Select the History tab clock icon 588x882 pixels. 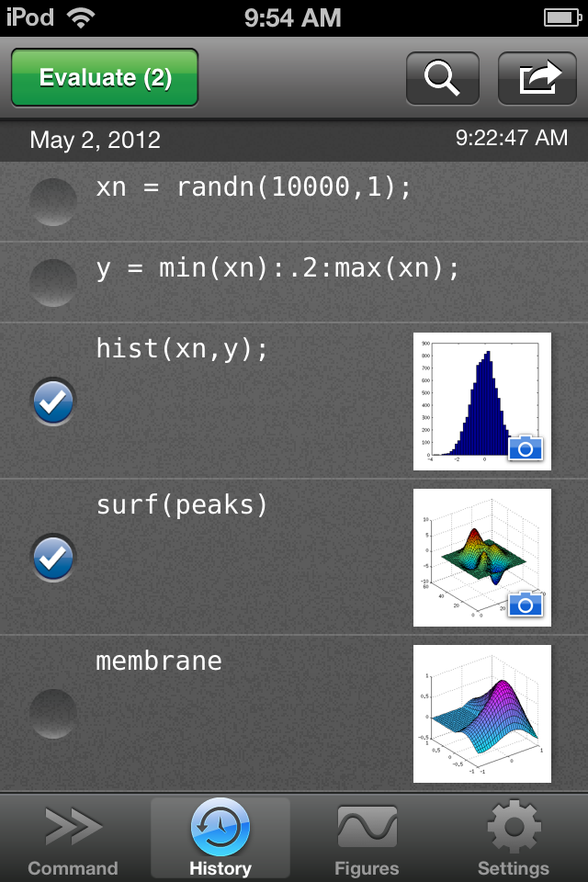220,828
